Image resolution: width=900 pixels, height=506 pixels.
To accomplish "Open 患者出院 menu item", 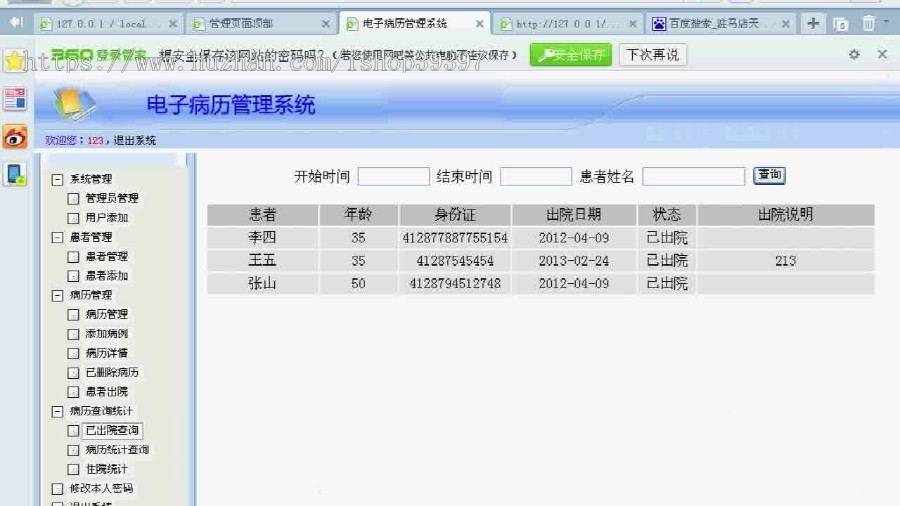I will tap(107, 392).
